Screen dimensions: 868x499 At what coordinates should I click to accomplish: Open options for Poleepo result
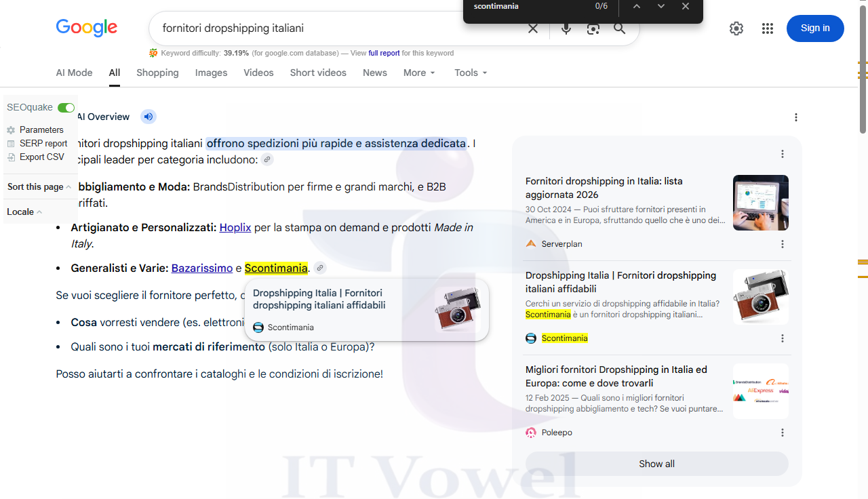[x=783, y=433]
